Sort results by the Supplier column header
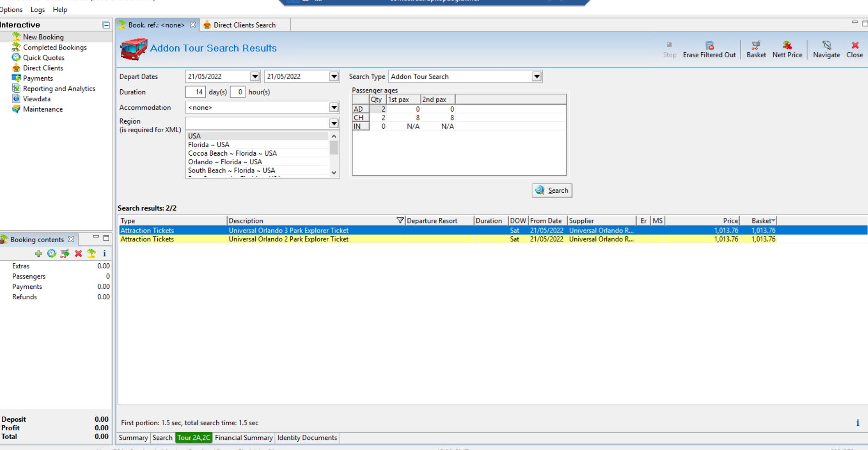 pos(602,221)
